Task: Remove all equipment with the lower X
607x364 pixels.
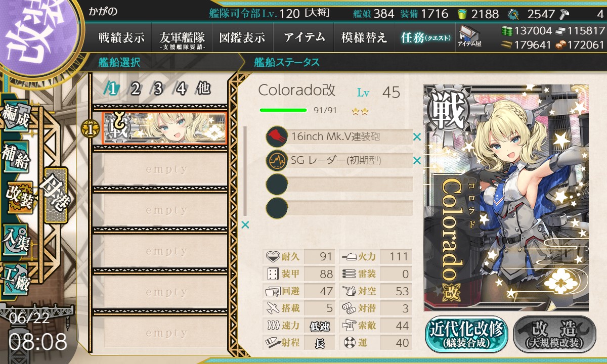Action: (x=245, y=224)
